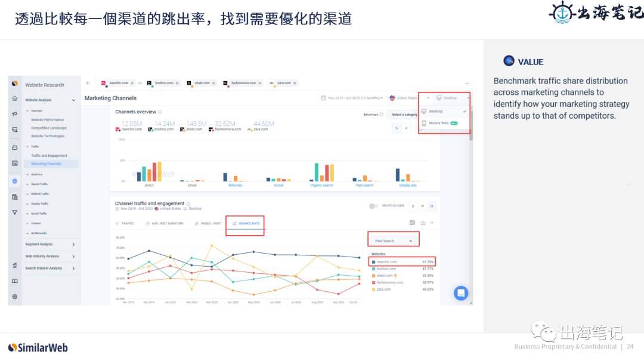Select the globe Website Research icon
The image size is (644, 361).
15,181
